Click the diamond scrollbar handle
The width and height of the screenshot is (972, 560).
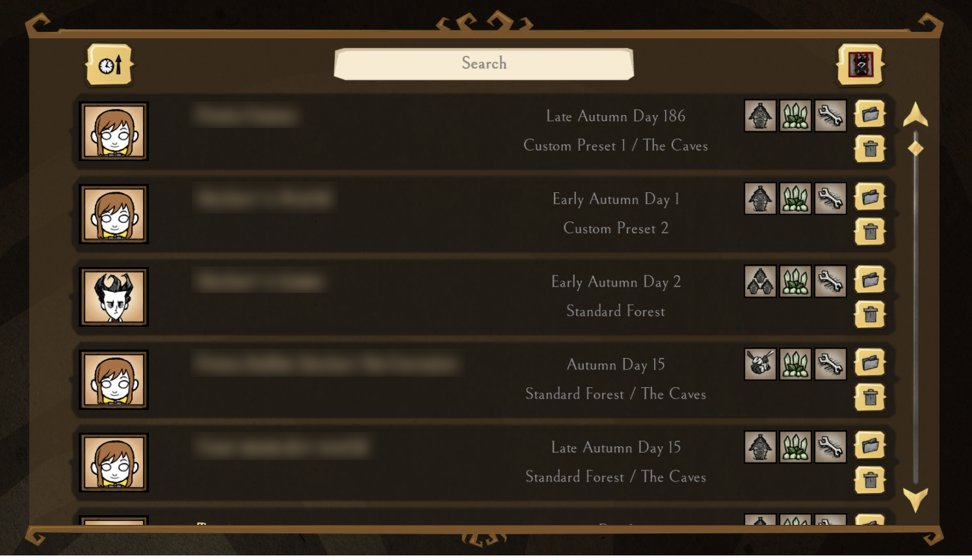click(x=915, y=149)
